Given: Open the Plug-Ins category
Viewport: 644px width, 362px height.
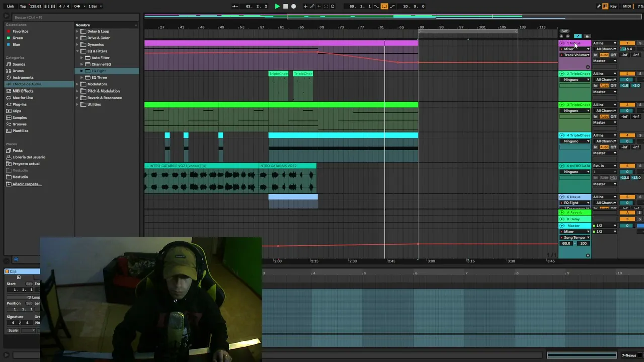Looking at the screenshot, I should tap(19, 104).
